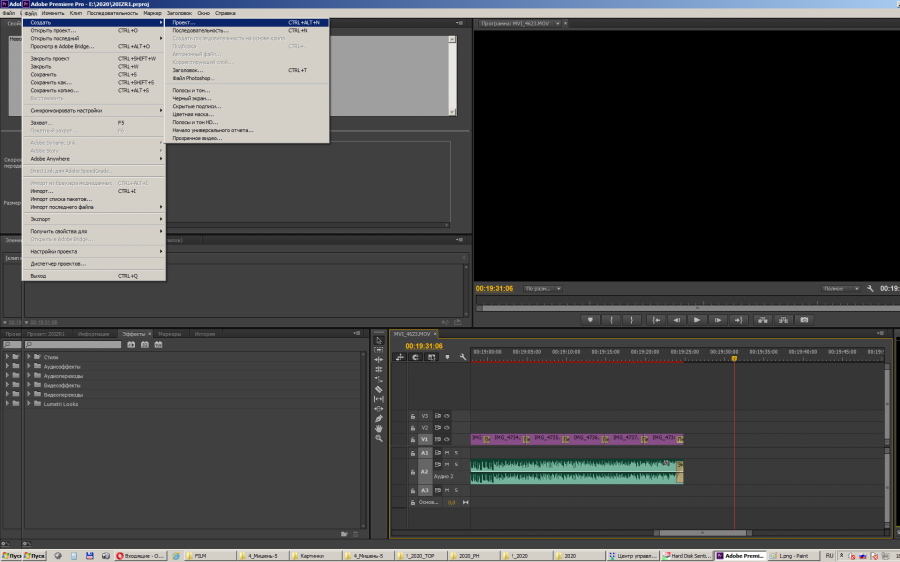Click the timeline horizontal zoom scrollbar
Screen dimensions: 900x562
click(x=703, y=533)
